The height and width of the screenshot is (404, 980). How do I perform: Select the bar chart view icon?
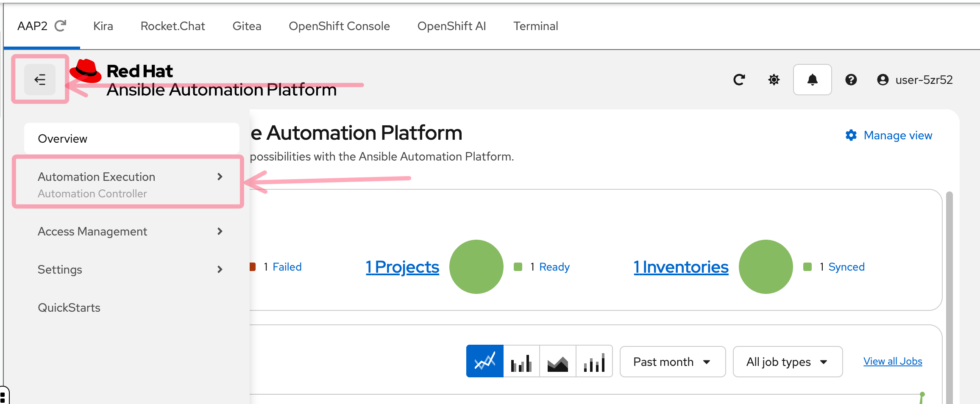(521, 361)
